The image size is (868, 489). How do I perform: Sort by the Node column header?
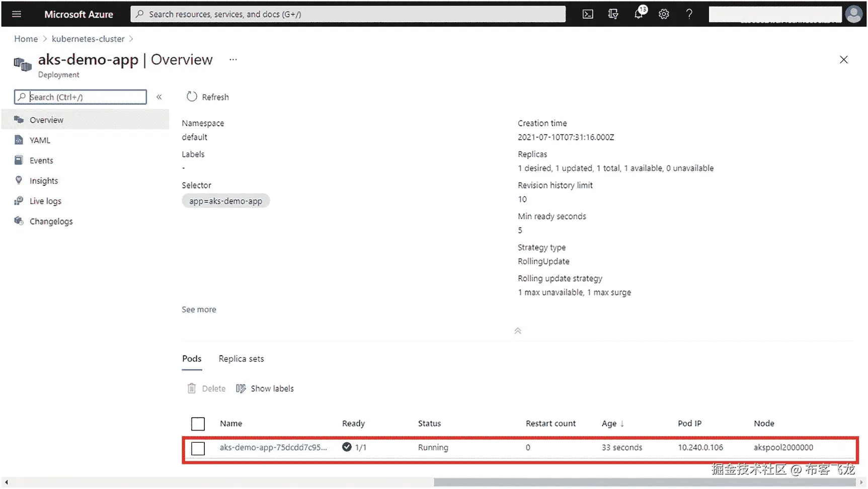(764, 424)
